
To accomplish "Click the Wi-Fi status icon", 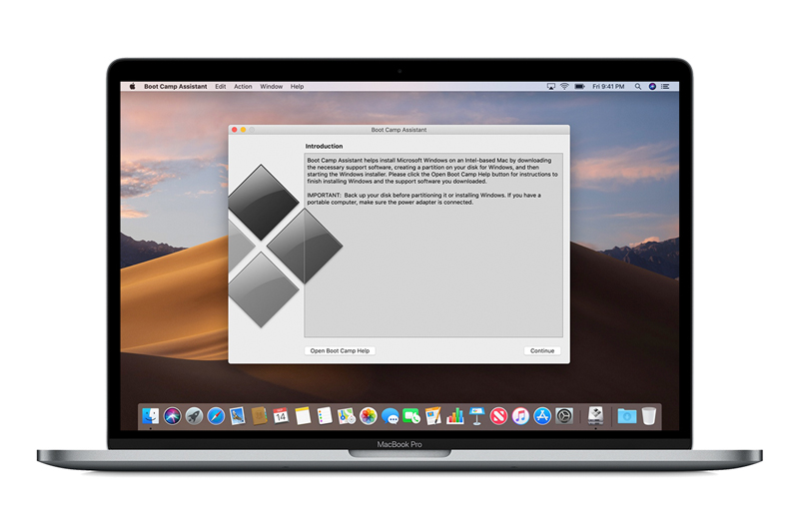I will point(564,87).
